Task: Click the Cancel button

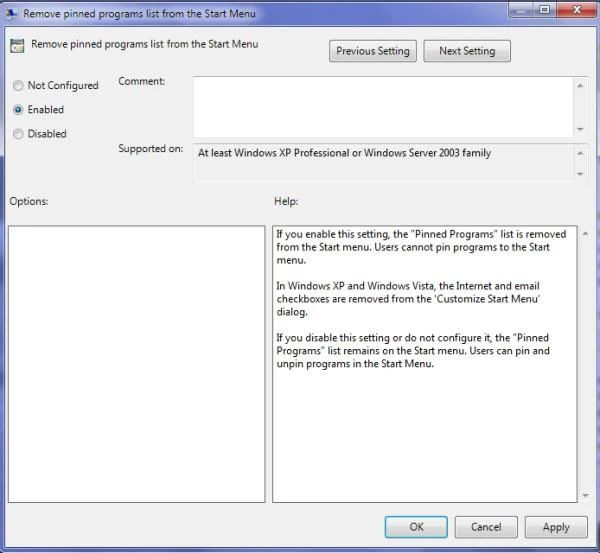Action: click(x=486, y=527)
